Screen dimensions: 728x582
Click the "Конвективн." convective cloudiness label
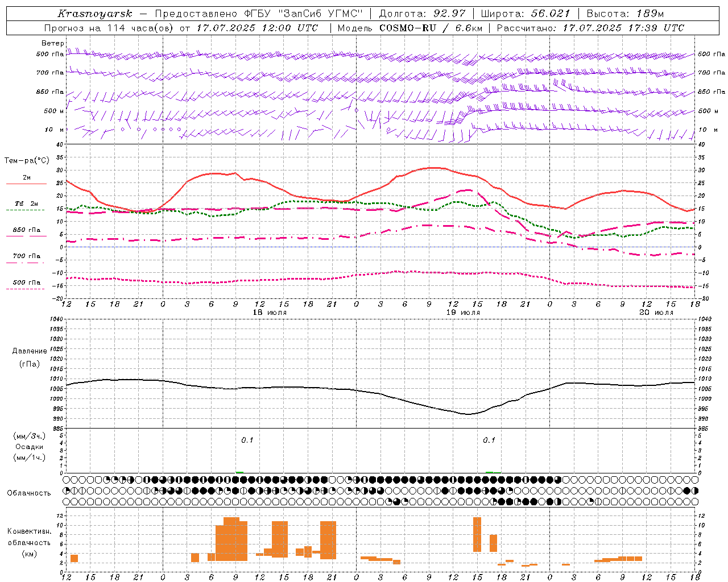29,531
